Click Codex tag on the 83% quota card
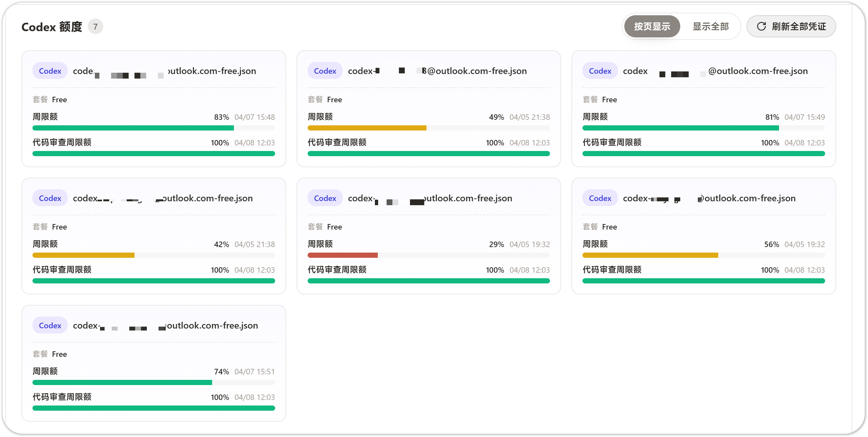Screen dimensions: 868x437 [x=50, y=71]
